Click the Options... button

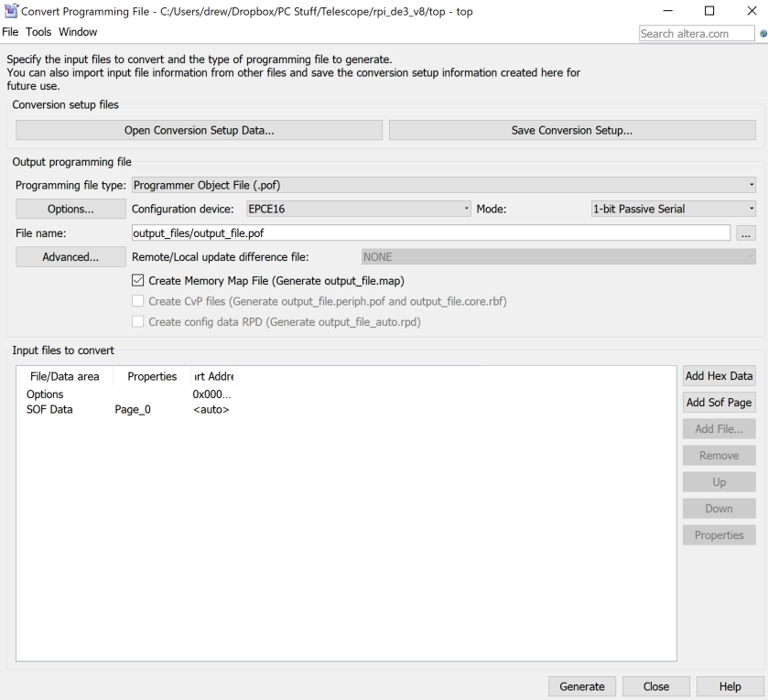click(70, 209)
